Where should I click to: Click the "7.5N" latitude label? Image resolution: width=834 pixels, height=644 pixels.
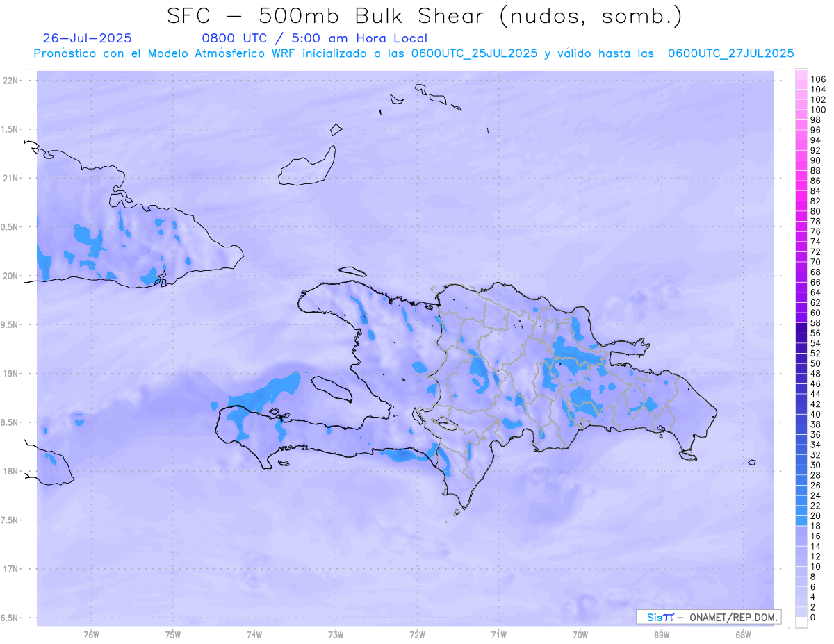[10, 520]
